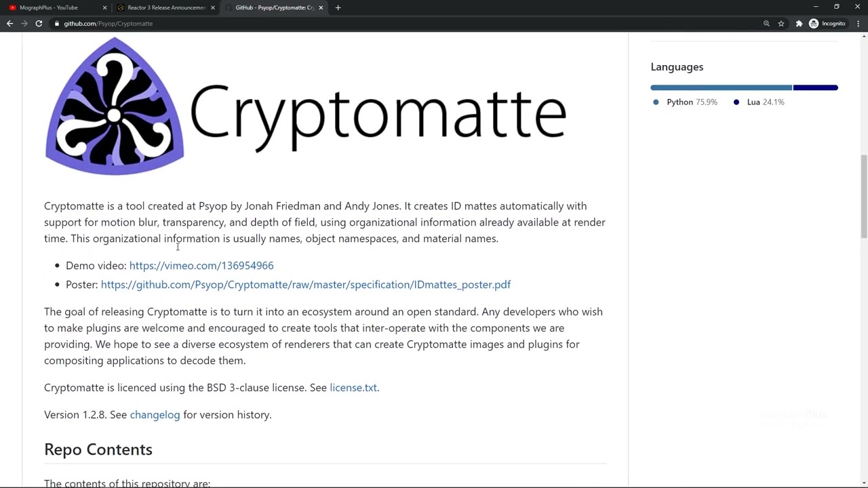Close the GitHub Psyop/Cryptomatte tab

(x=321, y=7)
